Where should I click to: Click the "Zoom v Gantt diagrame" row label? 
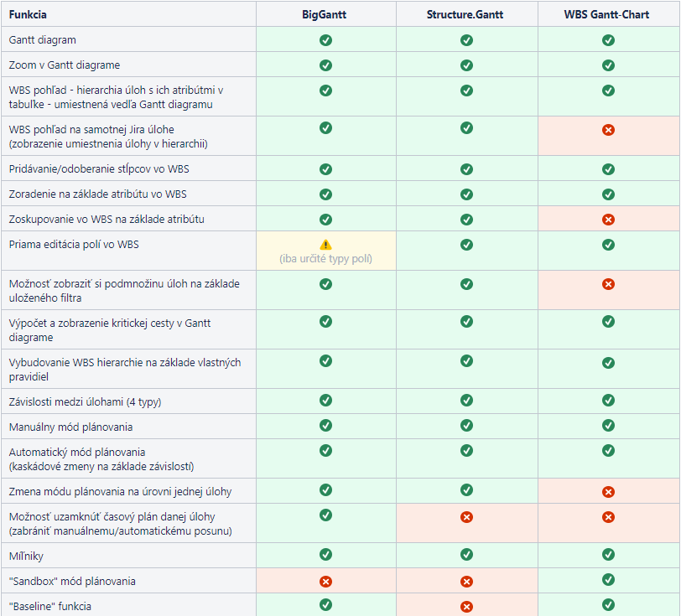tap(65, 65)
